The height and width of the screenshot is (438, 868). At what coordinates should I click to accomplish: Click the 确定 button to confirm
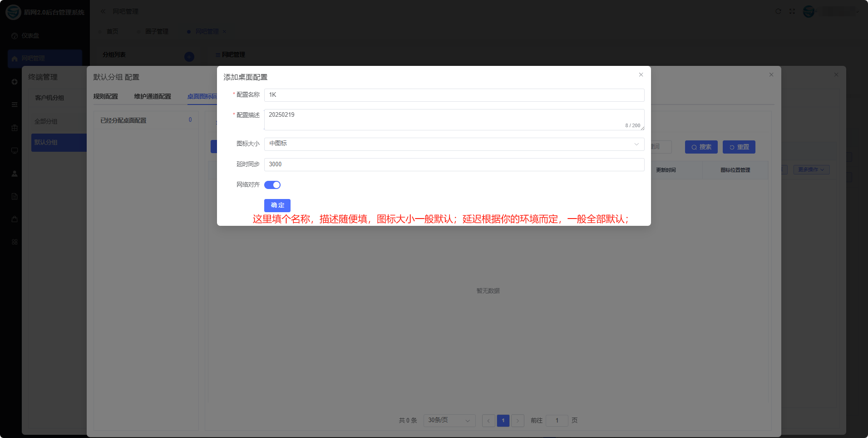coord(277,205)
